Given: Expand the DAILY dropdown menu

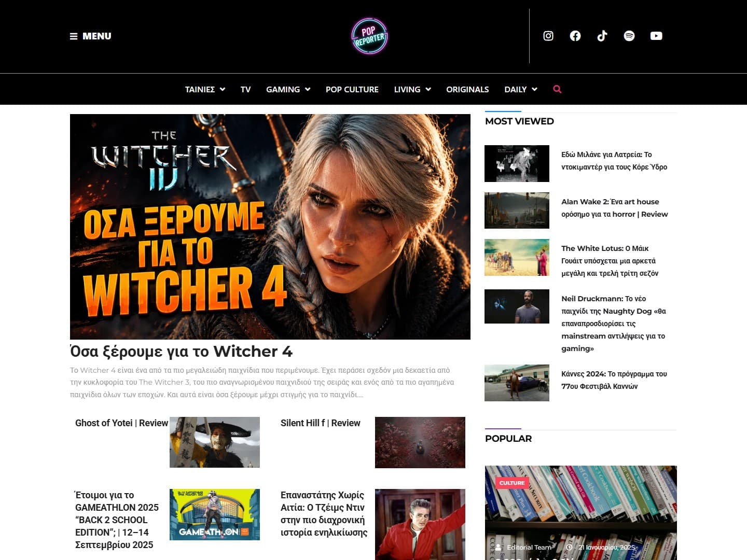Looking at the screenshot, I should (x=521, y=89).
